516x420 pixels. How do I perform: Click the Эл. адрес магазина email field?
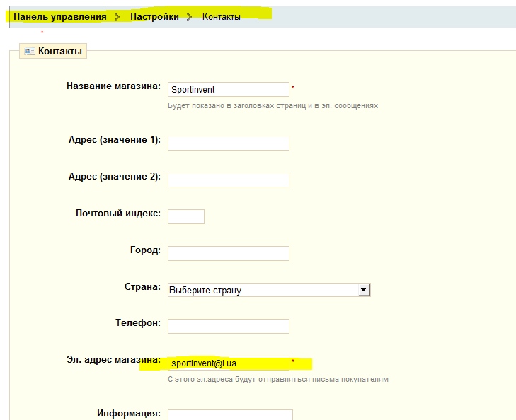coord(229,363)
